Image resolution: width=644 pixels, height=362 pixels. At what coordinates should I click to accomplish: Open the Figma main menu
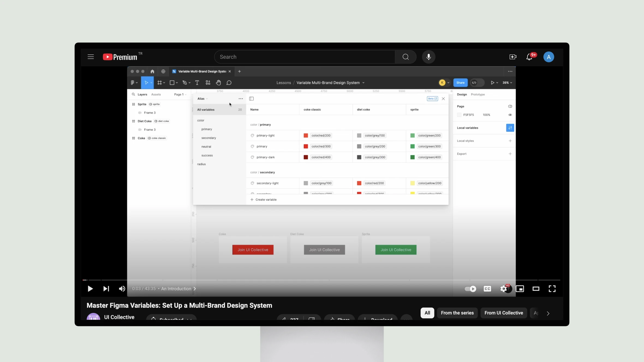pyautogui.click(x=134, y=83)
